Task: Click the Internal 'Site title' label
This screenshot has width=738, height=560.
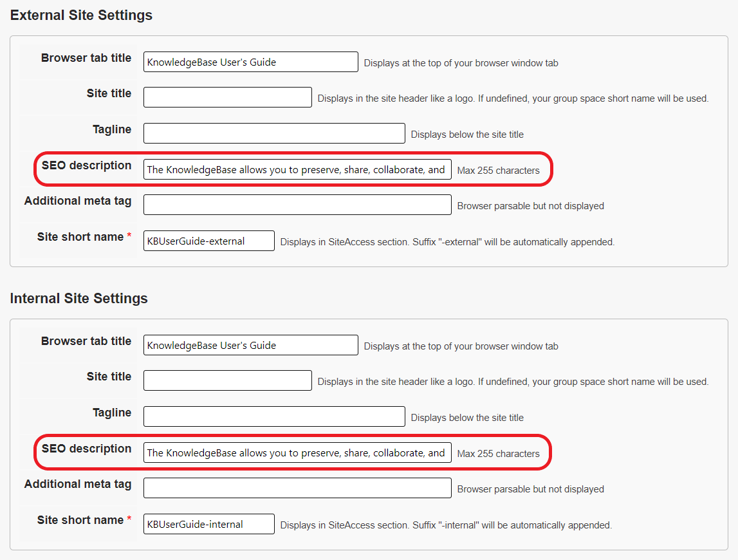Action: tap(109, 377)
